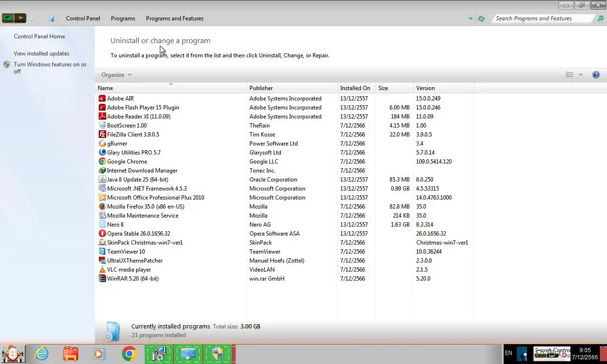This screenshot has width=607, height=364.
Task: Select the TeamViewer 10 icon
Action: (102, 252)
